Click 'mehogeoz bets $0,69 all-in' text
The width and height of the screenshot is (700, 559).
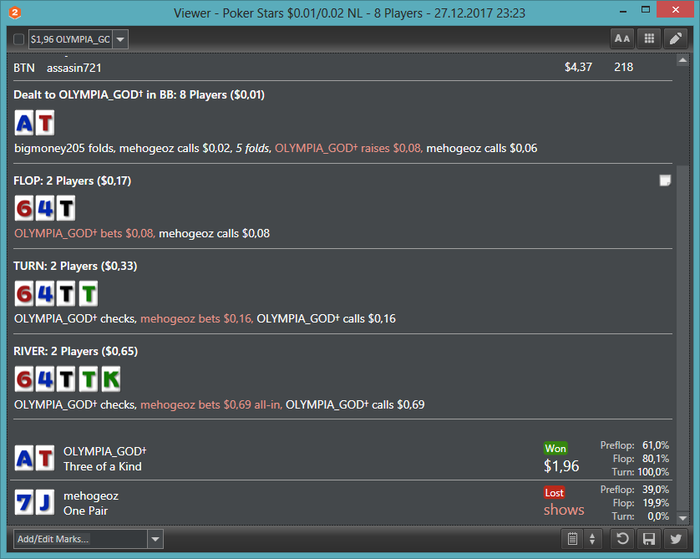click(211, 405)
